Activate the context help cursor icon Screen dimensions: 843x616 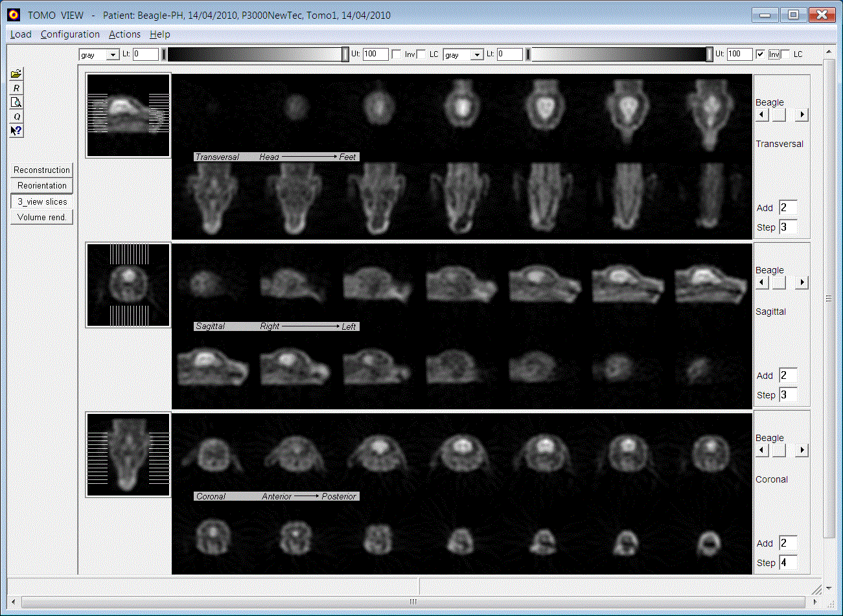point(17,131)
